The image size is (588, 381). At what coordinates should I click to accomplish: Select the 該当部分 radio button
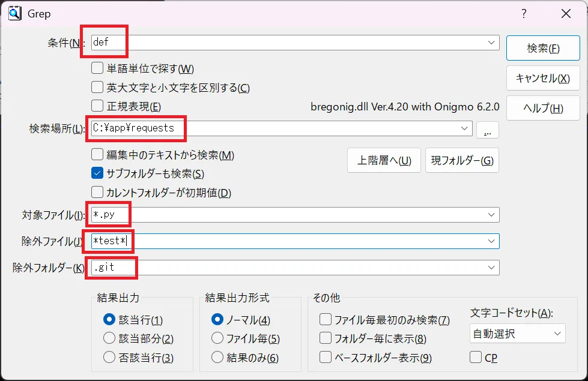109,338
